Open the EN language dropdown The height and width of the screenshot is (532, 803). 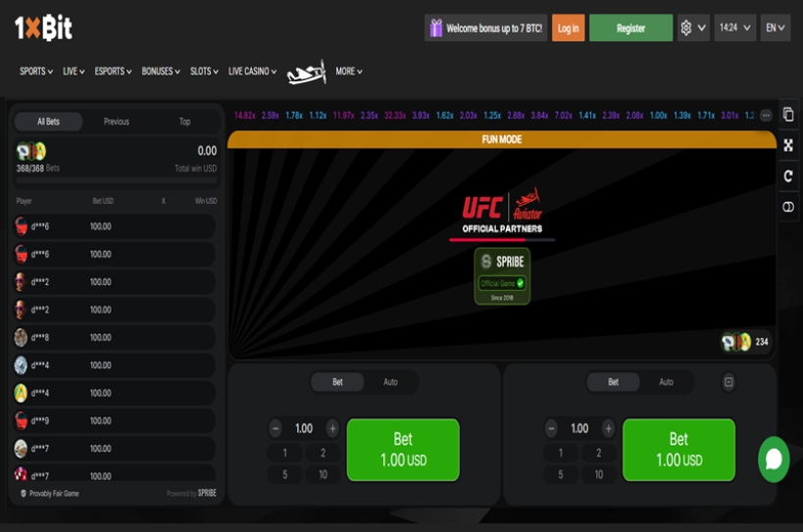click(776, 28)
